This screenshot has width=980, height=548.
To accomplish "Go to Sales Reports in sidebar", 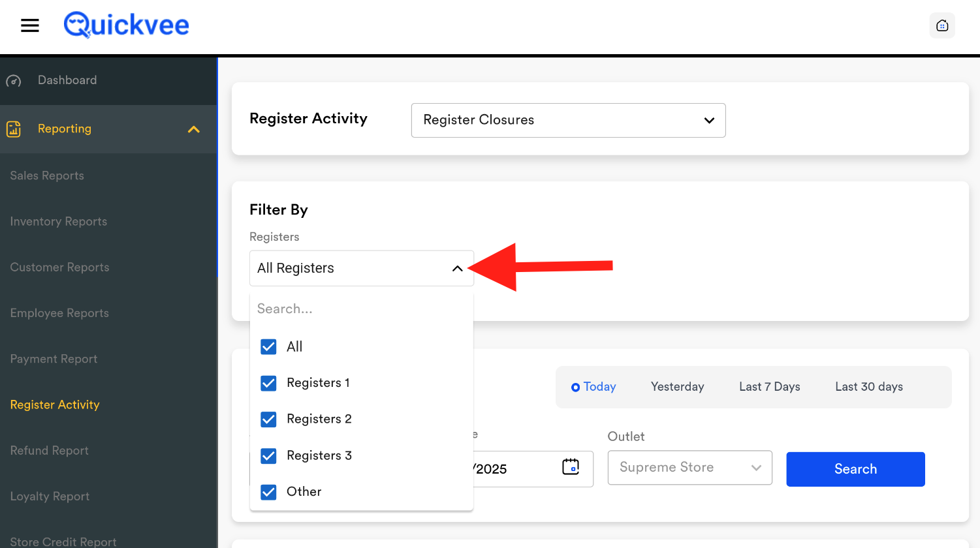I will point(47,175).
